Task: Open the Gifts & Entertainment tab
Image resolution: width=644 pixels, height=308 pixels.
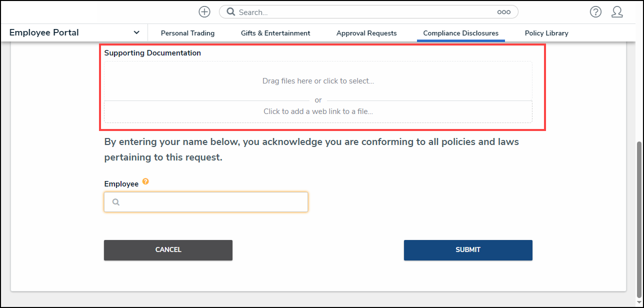Action: (275, 33)
